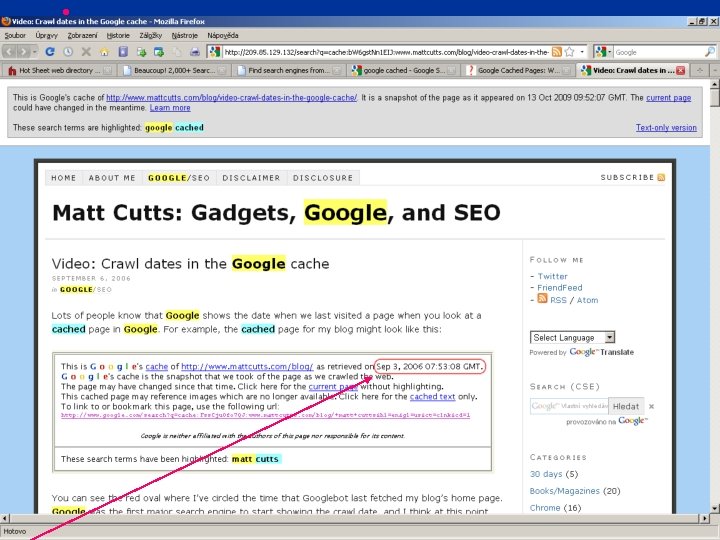The image size is (720, 540).
Task: Open history with the clock icon
Action: click(x=68, y=52)
